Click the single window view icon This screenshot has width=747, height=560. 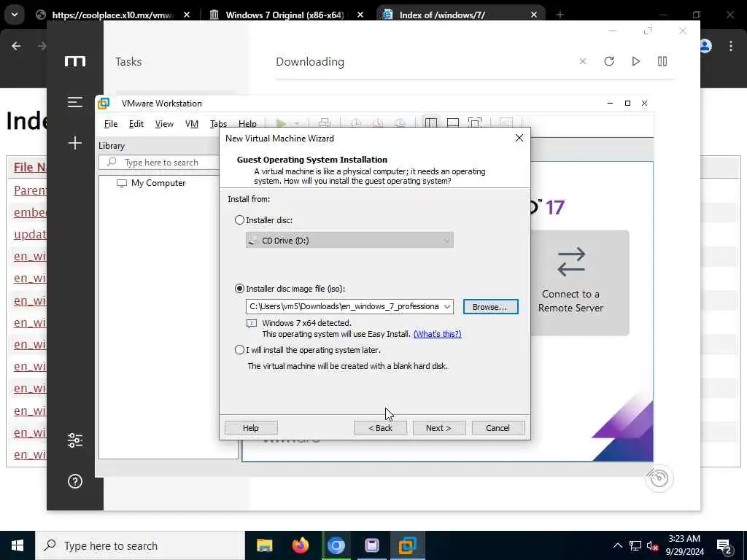tap(453, 123)
